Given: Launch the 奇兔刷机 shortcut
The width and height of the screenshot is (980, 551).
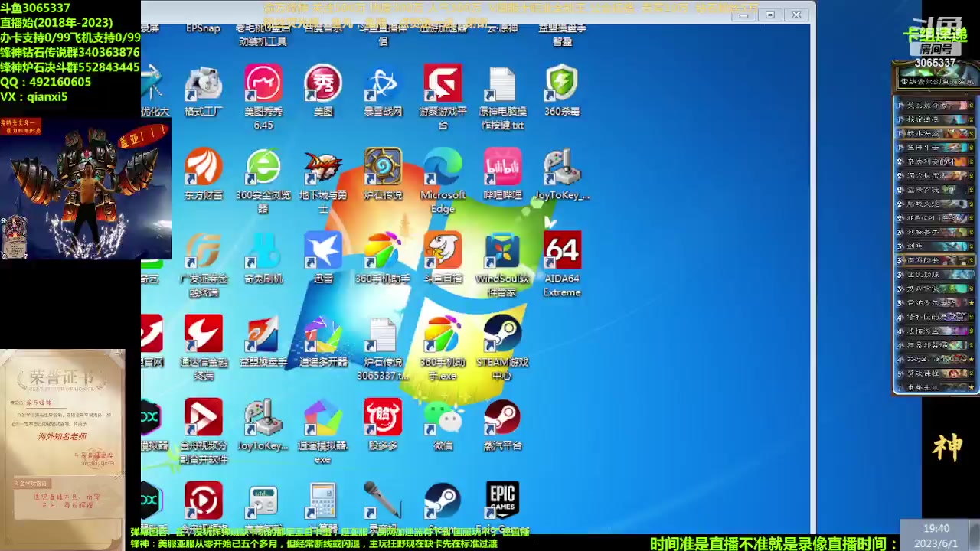Looking at the screenshot, I should tap(263, 259).
